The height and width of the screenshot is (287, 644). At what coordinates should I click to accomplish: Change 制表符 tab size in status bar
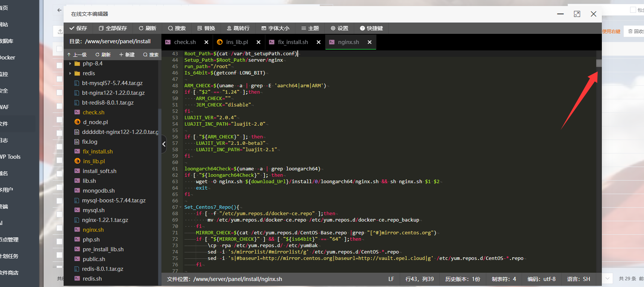[x=504, y=279]
